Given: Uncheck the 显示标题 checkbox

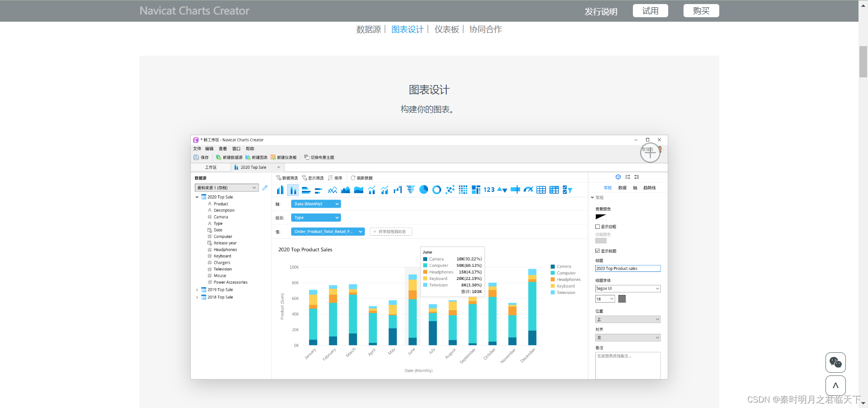Looking at the screenshot, I should 598,251.
